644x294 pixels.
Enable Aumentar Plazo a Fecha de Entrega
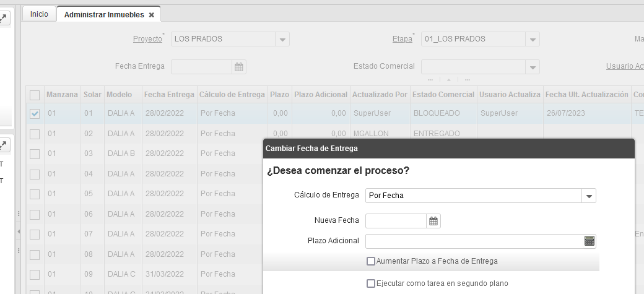[371, 261]
